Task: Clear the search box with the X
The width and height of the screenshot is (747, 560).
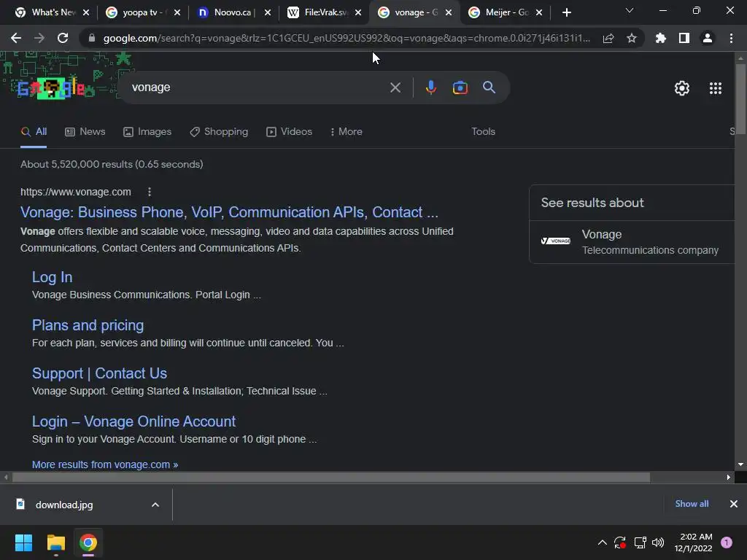Action: [395, 87]
